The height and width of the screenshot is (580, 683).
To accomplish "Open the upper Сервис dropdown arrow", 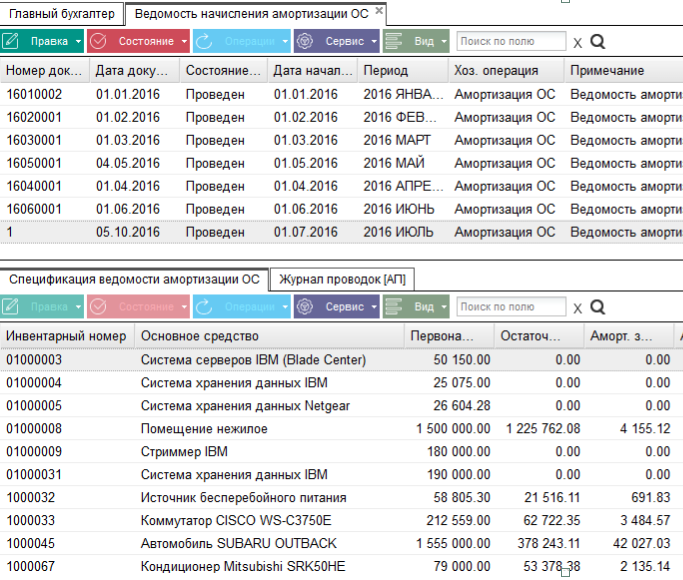I will [x=374, y=41].
